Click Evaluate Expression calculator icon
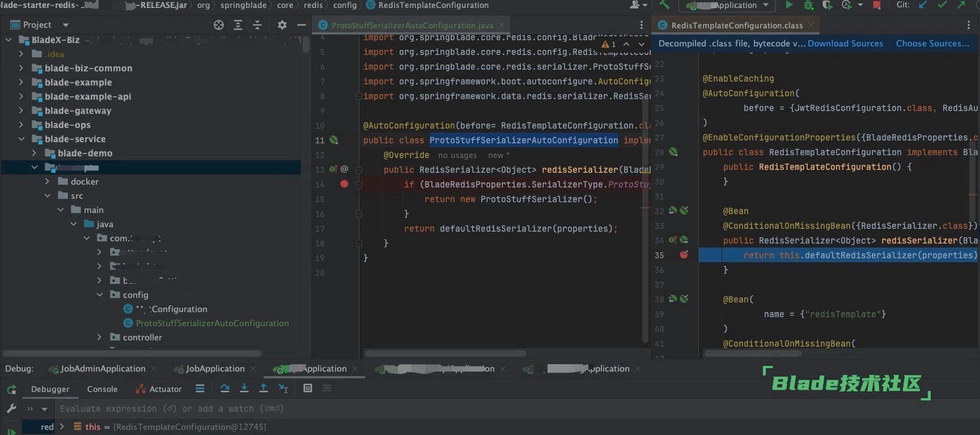 tap(308, 389)
